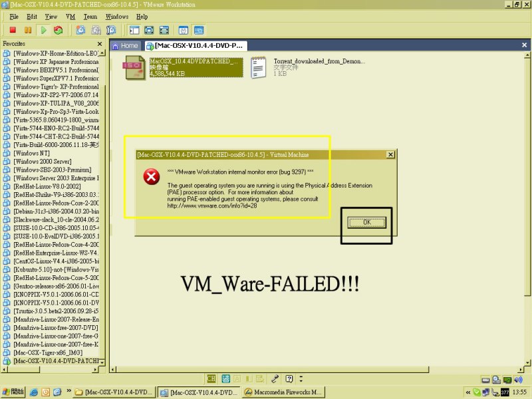Click the green shield tray icon

[x=477, y=392]
